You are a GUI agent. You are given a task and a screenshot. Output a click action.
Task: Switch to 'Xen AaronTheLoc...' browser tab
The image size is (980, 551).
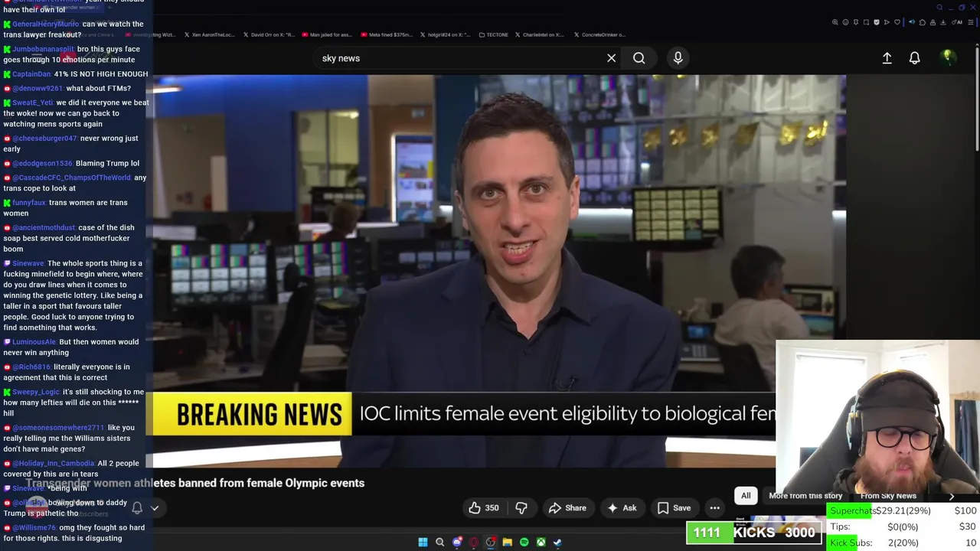(x=209, y=34)
